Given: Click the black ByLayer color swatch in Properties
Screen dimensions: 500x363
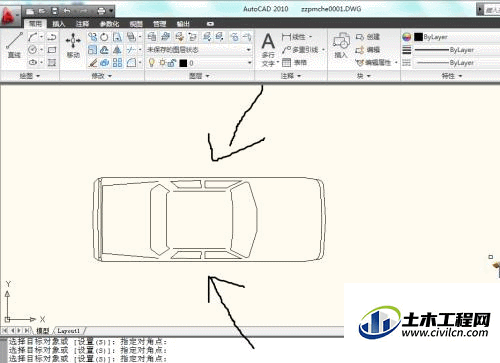Looking at the screenshot, I should point(418,37).
